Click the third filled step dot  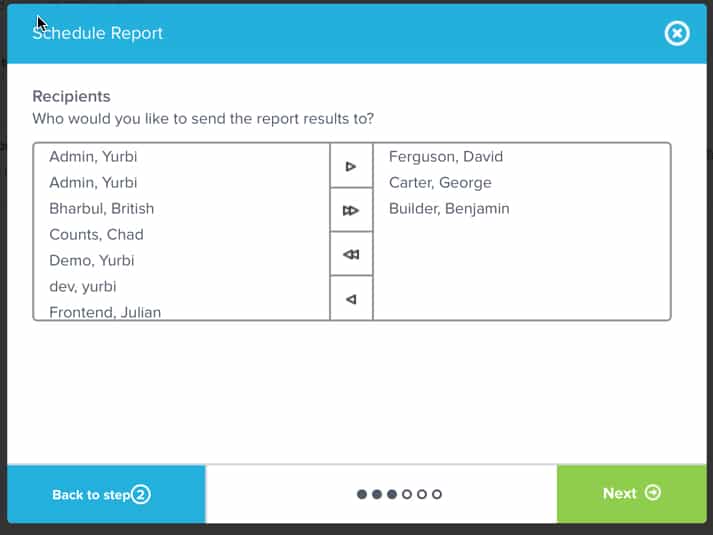pos(392,494)
